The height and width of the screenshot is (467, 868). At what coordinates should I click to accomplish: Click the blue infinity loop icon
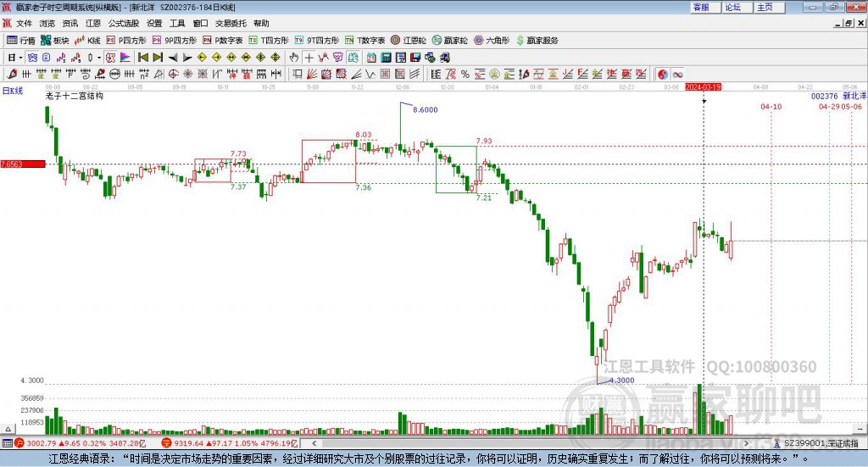click(677, 74)
